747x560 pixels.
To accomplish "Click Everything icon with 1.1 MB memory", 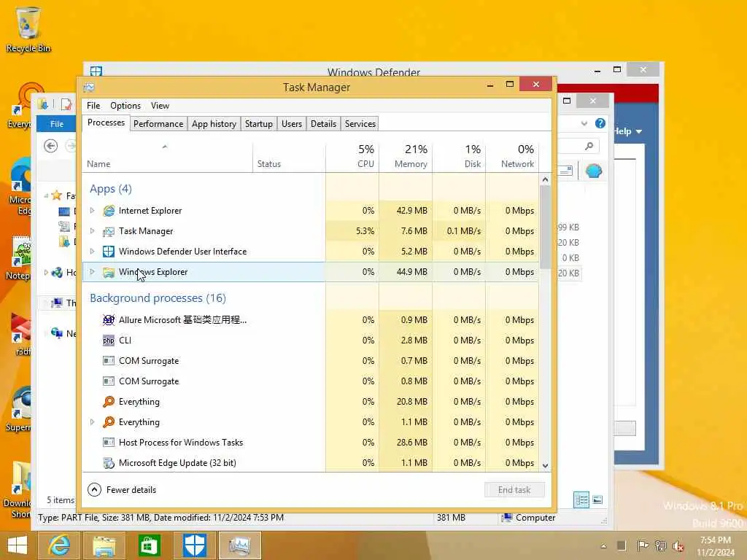I will (x=109, y=422).
